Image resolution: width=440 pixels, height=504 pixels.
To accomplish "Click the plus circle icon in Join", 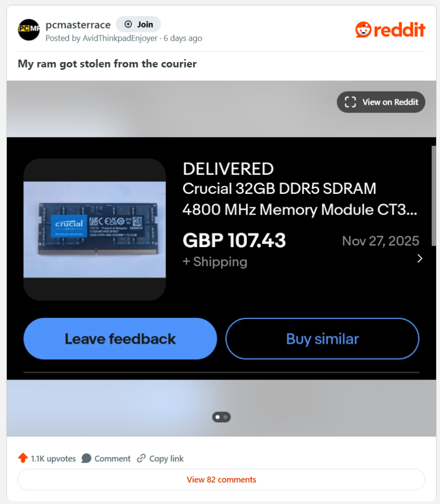I will point(128,25).
